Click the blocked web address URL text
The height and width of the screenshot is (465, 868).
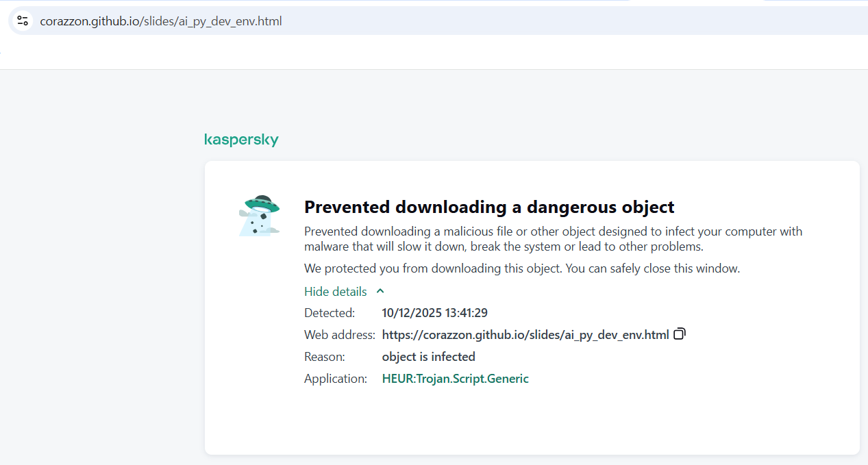(x=525, y=335)
